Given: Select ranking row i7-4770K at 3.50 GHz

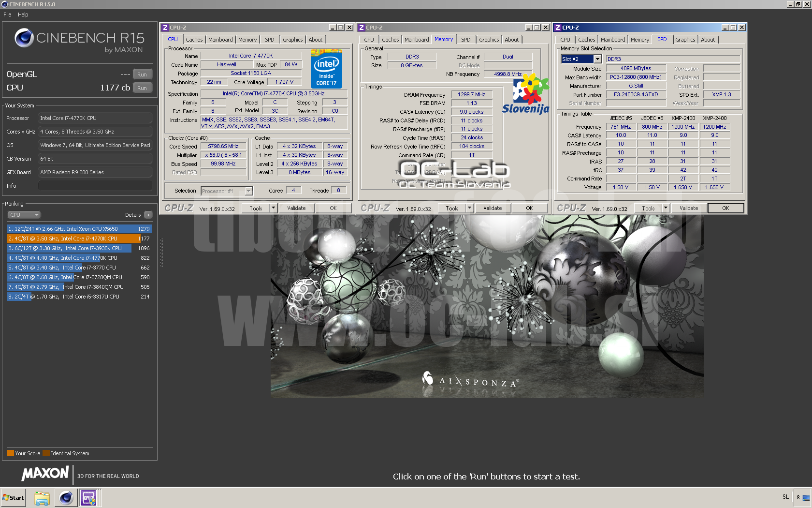Looking at the screenshot, I should (x=79, y=239).
